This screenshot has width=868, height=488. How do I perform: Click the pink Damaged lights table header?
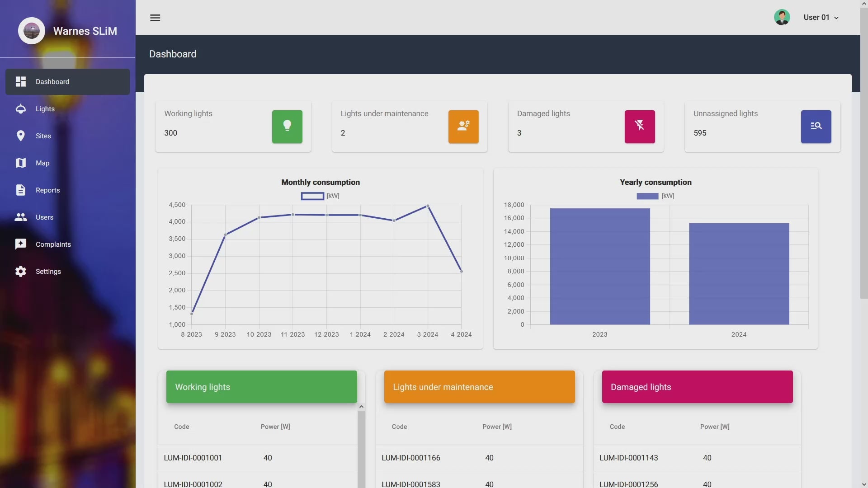pos(698,387)
